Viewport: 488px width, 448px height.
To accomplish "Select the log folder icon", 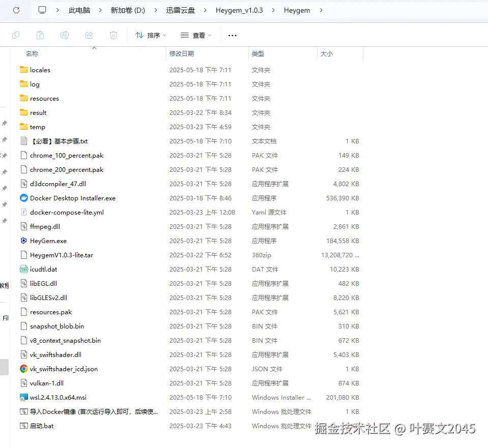I will click(x=24, y=84).
